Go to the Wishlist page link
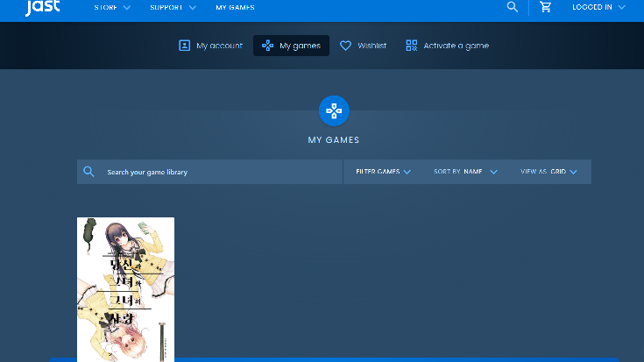The width and height of the screenshot is (644, 362). pos(372,46)
